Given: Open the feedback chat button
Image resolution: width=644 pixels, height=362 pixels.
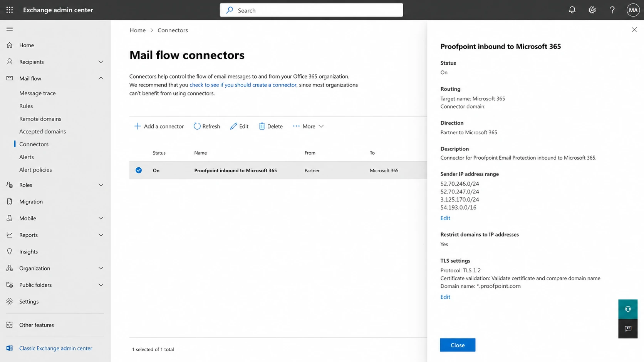Looking at the screenshot, I should [628, 329].
